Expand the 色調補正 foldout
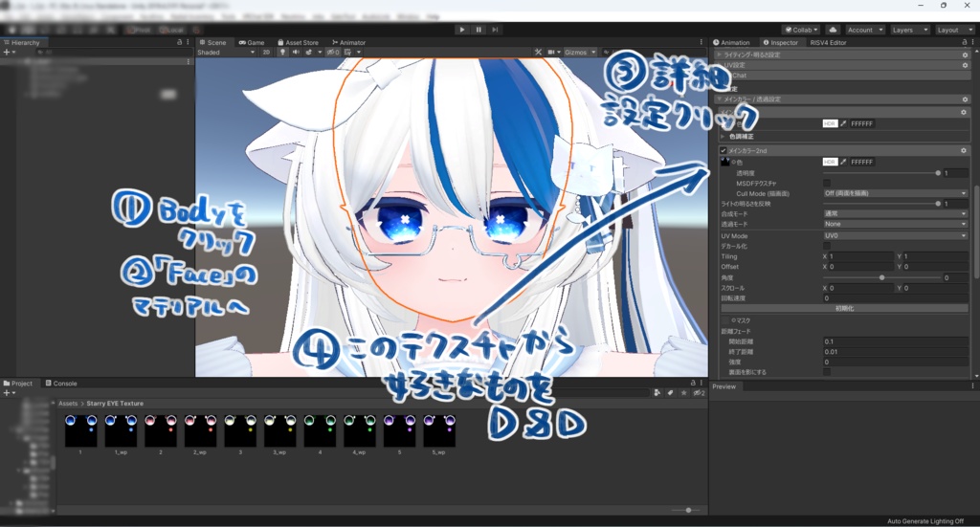Image resolution: width=980 pixels, height=527 pixels. point(724,136)
